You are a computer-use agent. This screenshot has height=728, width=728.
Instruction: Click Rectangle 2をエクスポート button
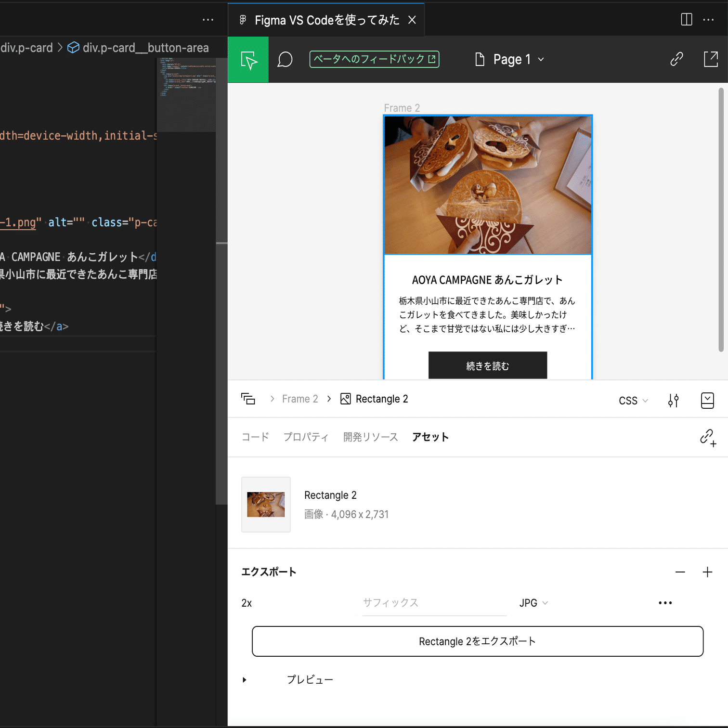pos(478,641)
